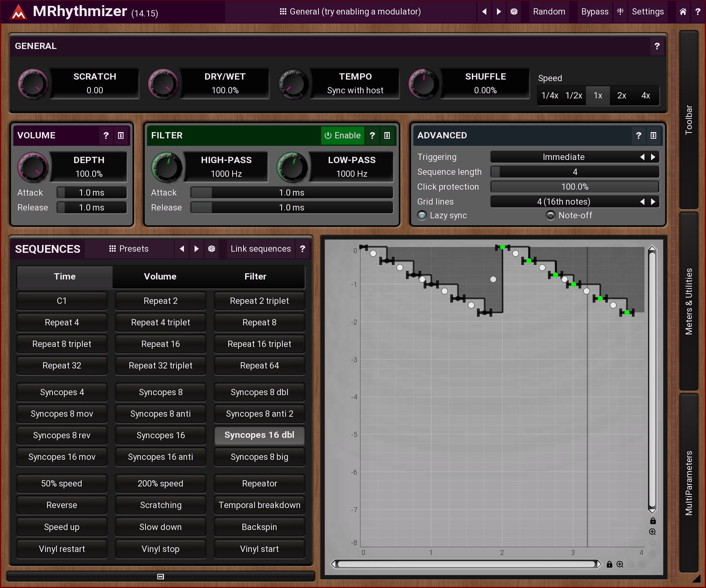Click the horizontal lock icon below graph
Image resolution: width=706 pixels, height=588 pixels.
click(609, 564)
